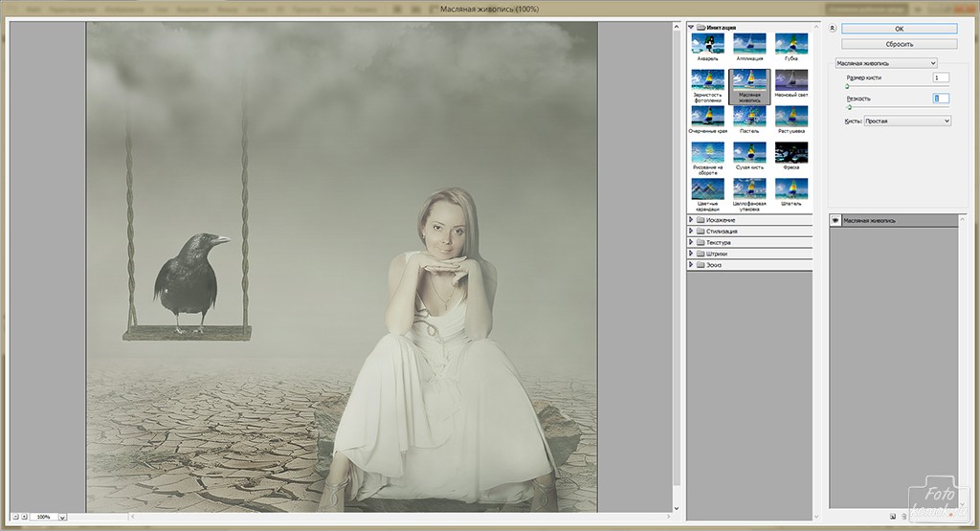The width and height of the screenshot is (980, 531).
Task: Click preview horizontal scrollbar left arrow
Action: 132,517
